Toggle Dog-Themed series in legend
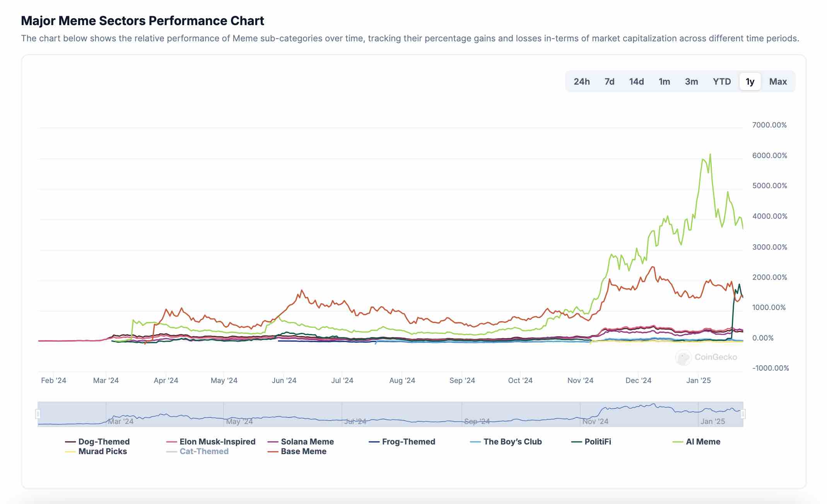Viewport: 827px width, 504px height. pos(97,441)
